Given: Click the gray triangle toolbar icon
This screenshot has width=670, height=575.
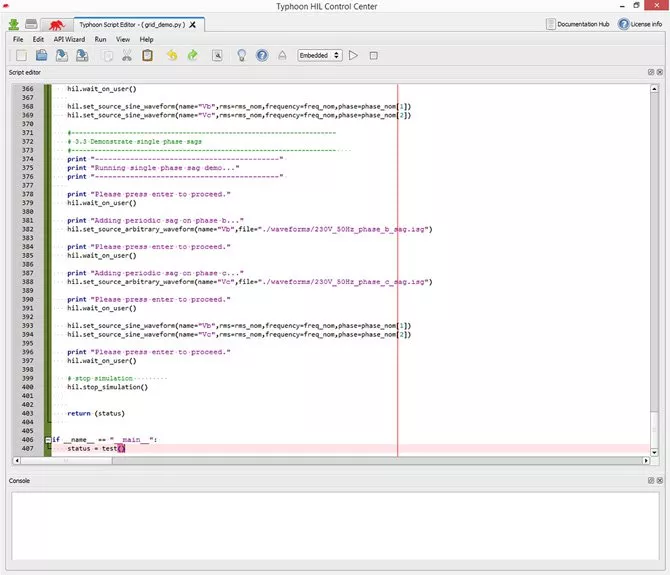Looking at the screenshot, I should click(282, 56).
